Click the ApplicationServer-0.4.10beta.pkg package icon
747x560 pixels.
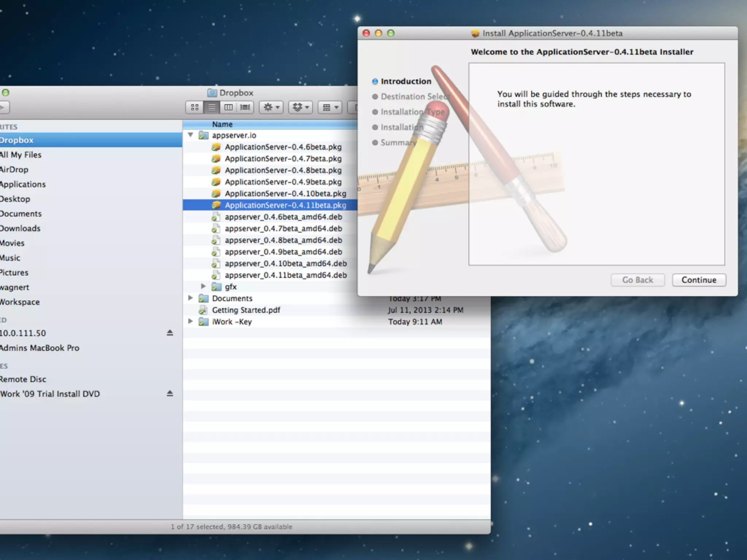click(x=216, y=194)
